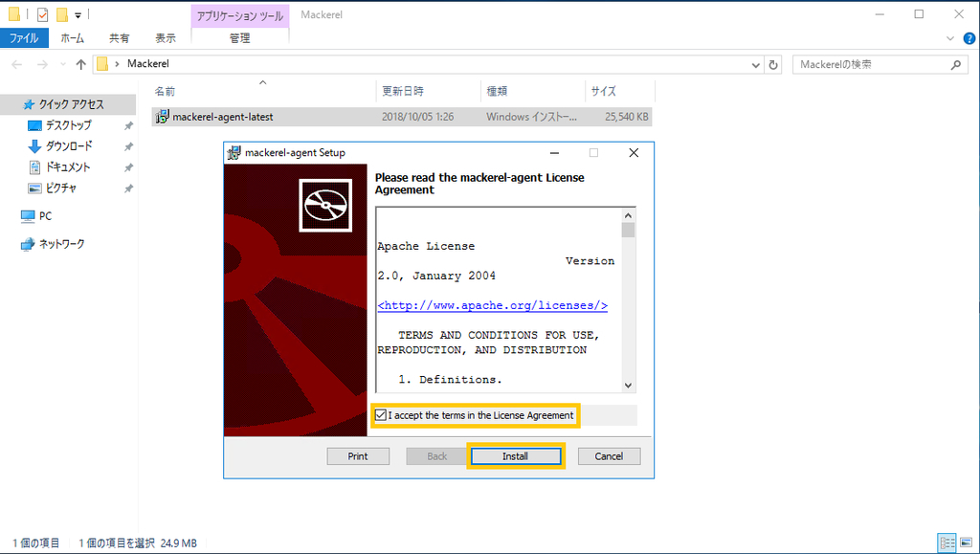Switch to the ホーム ribbon tab
Image resolution: width=980 pixels, height=554 pixels.
click(73, 38)
